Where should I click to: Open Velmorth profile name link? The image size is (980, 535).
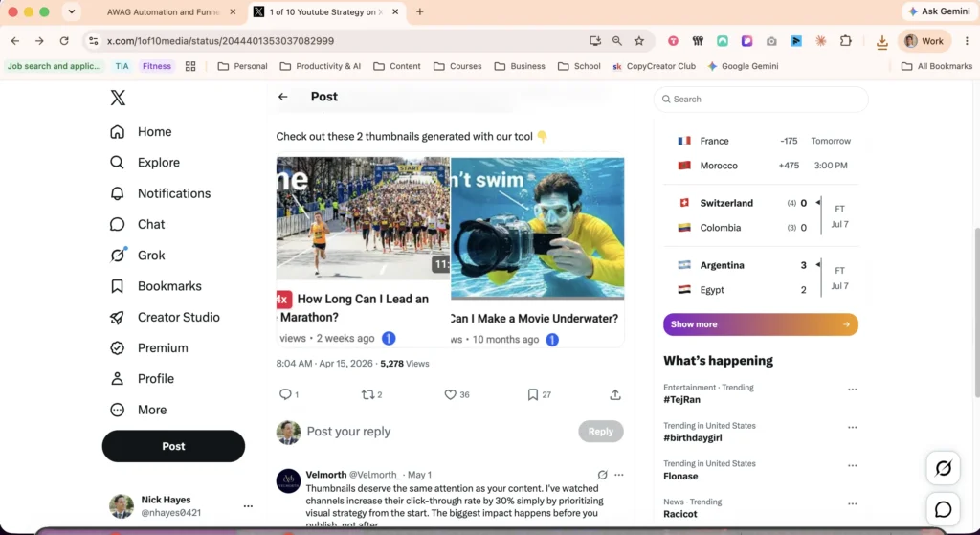click(x=325, y=475)
